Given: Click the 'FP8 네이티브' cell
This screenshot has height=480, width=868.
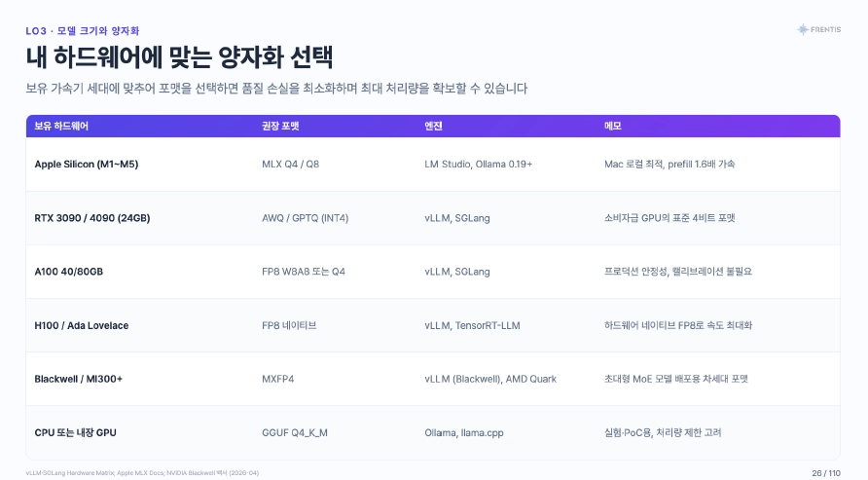Looking at the screenshot, I should coord(289,325).
